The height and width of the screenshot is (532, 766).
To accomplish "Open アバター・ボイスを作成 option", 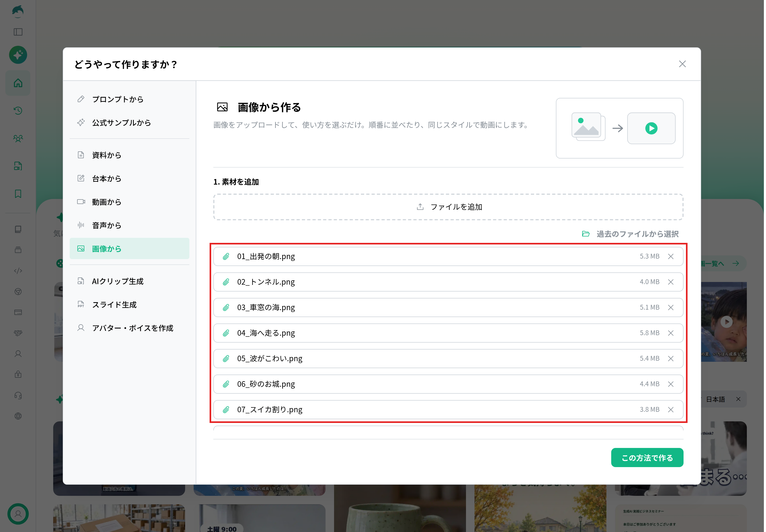I will 129,328.
